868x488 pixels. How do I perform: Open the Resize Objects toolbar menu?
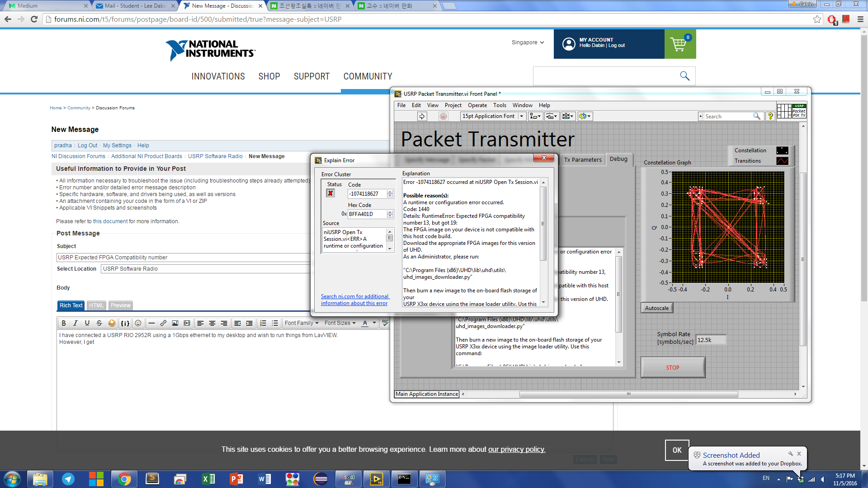568,116
